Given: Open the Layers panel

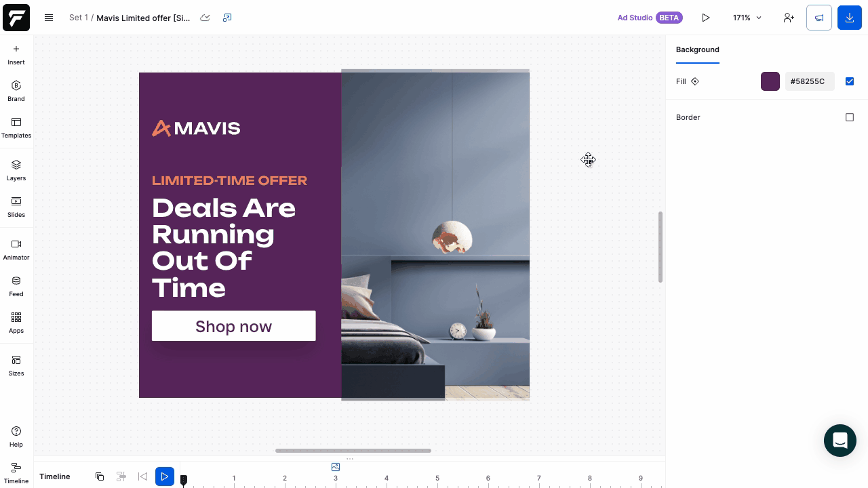Looking at the screenshot, I should click(16, 170).
